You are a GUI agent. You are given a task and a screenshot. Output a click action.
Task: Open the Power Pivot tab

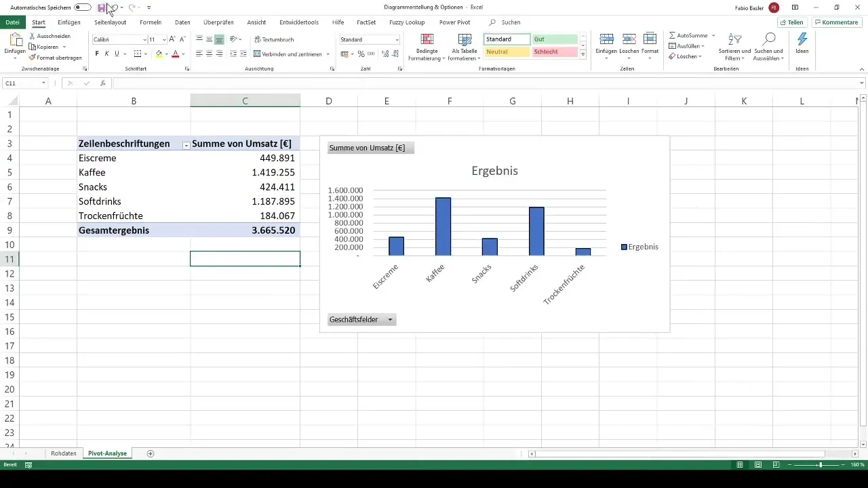[454, 22]
